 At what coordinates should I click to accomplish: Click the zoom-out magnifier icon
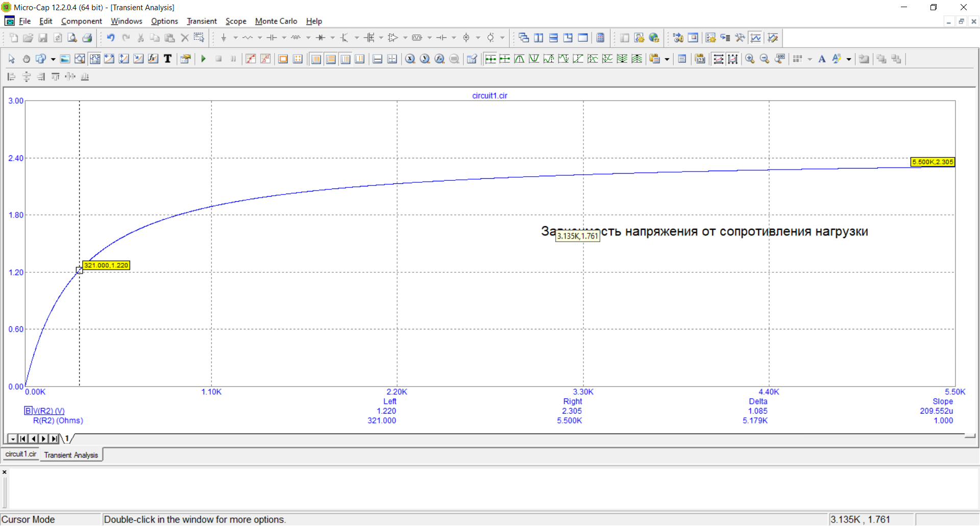(765, 59)
